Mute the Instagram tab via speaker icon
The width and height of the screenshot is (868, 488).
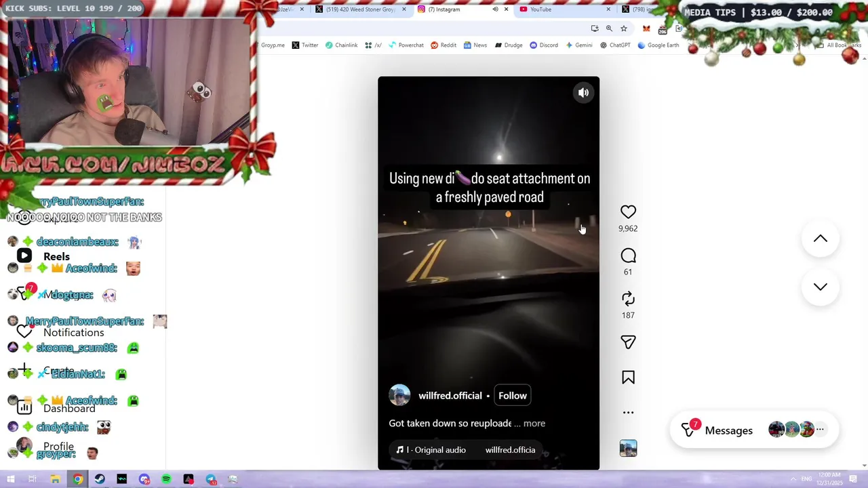(x=495, y=9)
